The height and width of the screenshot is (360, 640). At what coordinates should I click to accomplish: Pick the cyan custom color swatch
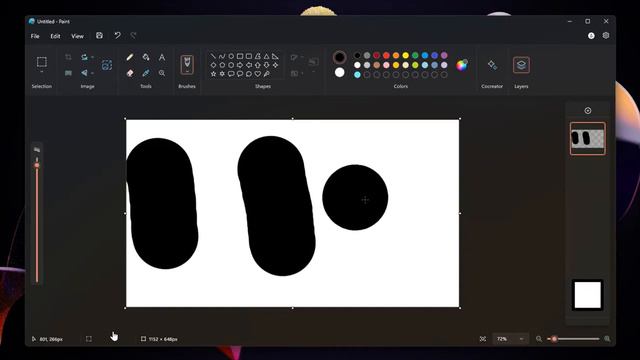click(357, 75)
